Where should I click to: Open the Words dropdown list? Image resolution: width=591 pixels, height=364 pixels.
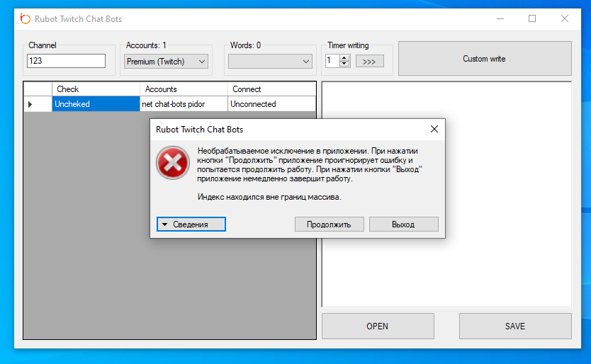click(x=270, y=62)
